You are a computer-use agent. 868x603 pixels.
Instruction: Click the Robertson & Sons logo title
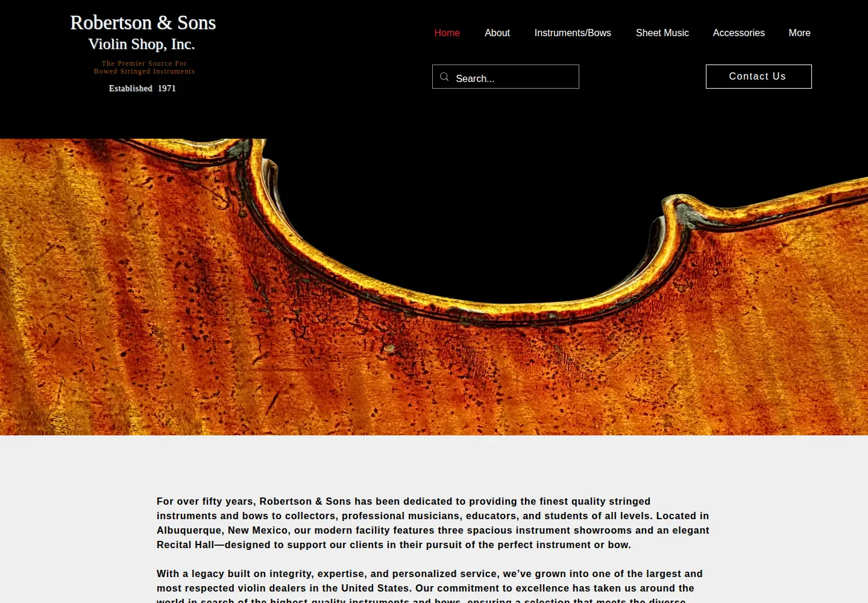point(143,23)
